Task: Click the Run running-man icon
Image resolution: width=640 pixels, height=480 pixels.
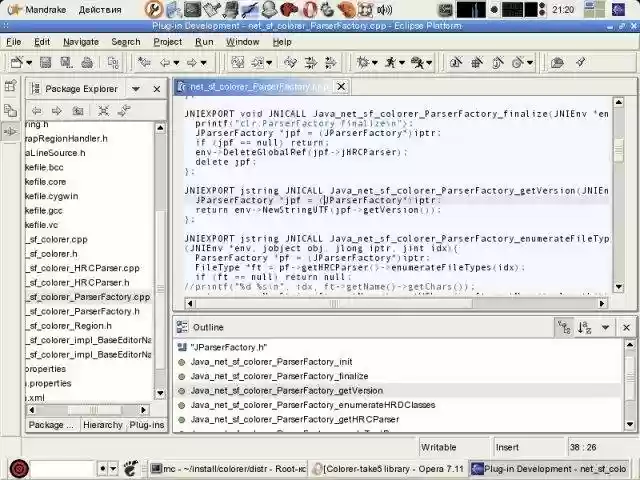Action: (x=390, y=62)
